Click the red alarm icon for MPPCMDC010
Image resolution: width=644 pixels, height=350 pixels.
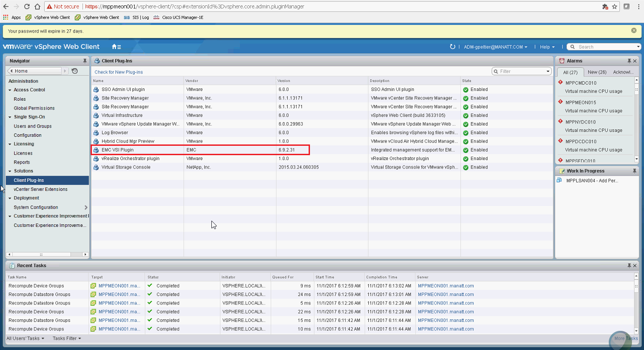[561, 82]
